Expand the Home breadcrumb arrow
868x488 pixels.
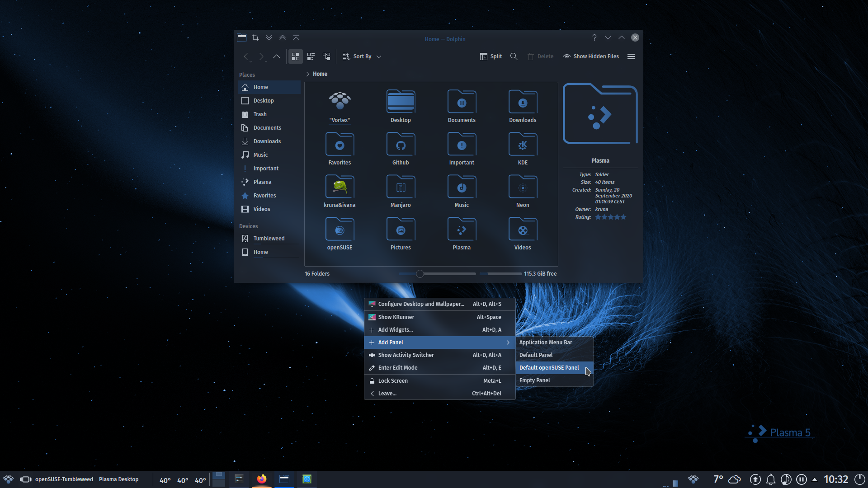[307, 74]
